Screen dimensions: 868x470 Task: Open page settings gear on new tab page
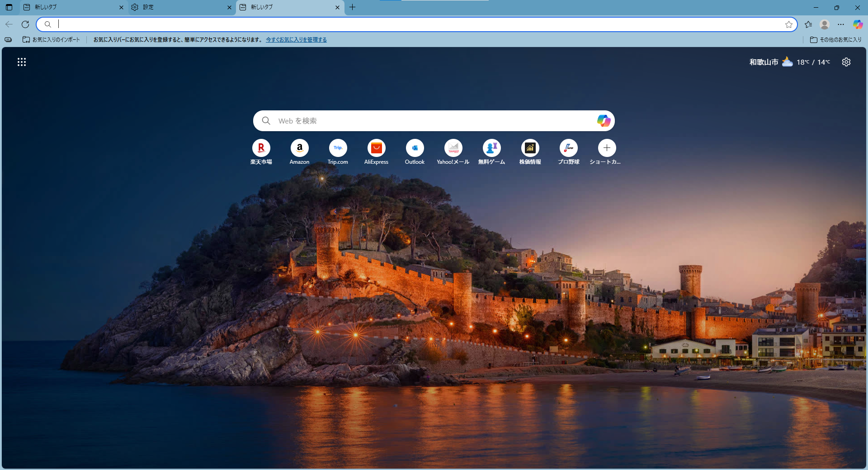[846, 62]
